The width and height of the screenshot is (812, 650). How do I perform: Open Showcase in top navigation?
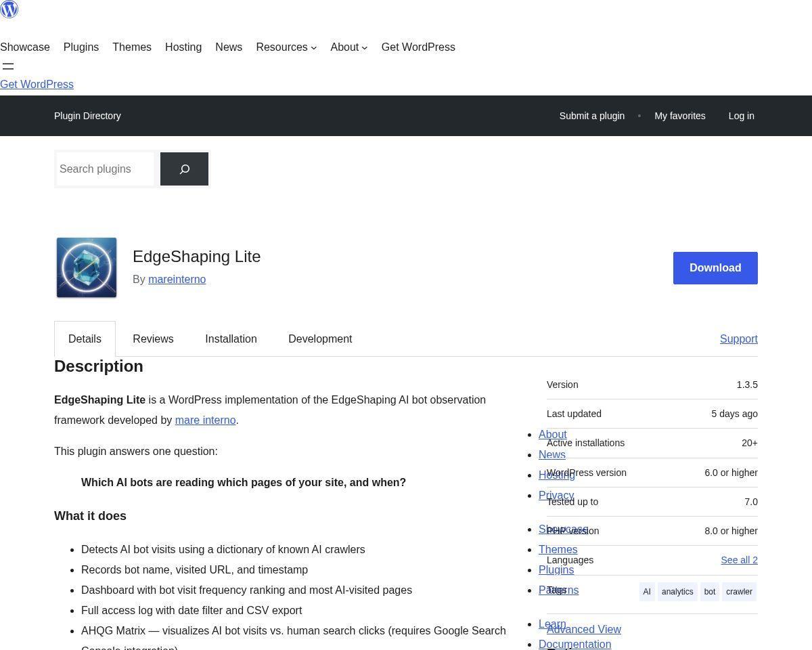coord(25,47)
